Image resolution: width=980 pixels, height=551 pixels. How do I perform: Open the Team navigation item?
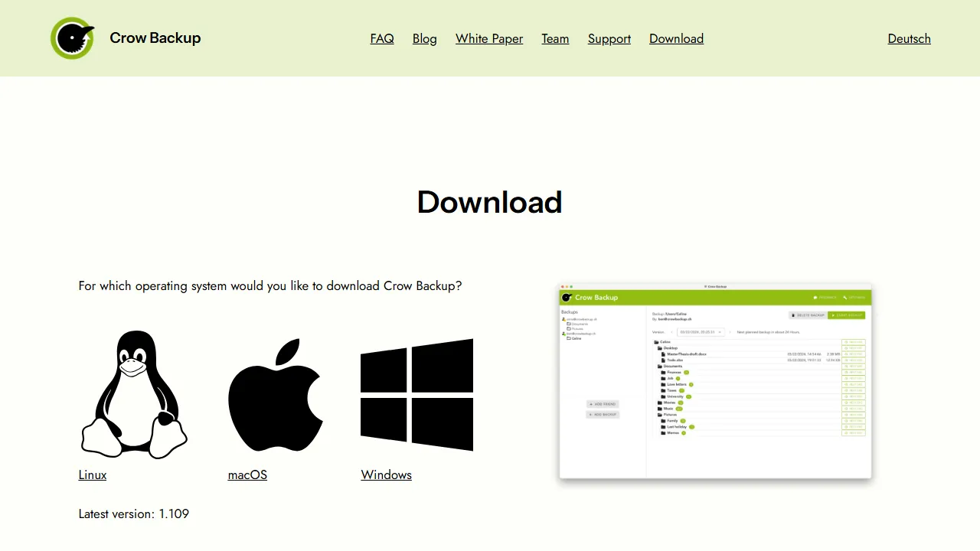point(555,38)
